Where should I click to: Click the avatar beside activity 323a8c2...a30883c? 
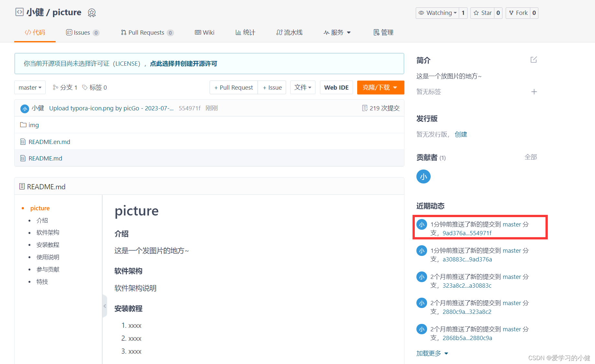tap(422, 277)
